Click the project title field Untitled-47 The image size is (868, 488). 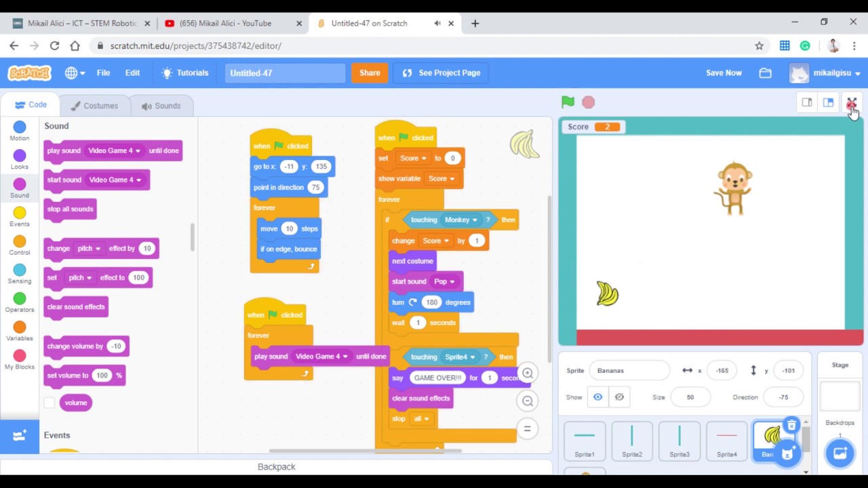click(285, 73)
